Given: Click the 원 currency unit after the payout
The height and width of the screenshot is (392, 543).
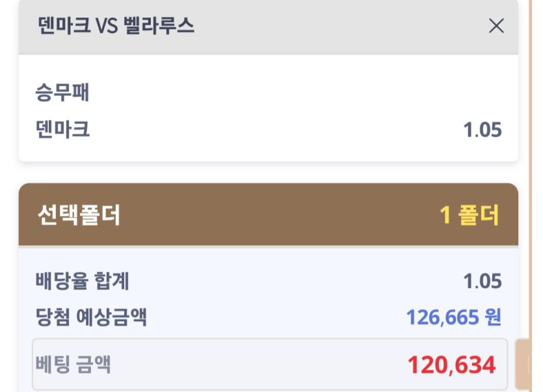Looking at the screenshot, I should [x=494, y=318].
